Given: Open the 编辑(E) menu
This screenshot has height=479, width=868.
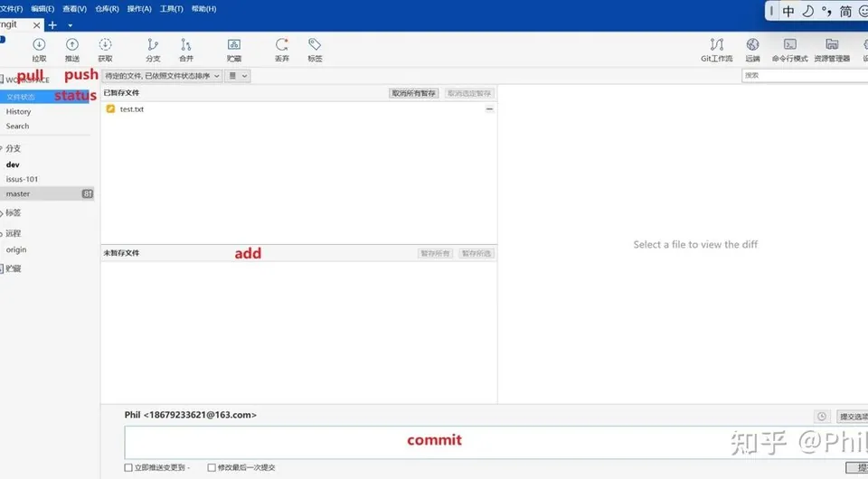Looking at the screenshot, I should pyautogui.click(x=42, y=9).
